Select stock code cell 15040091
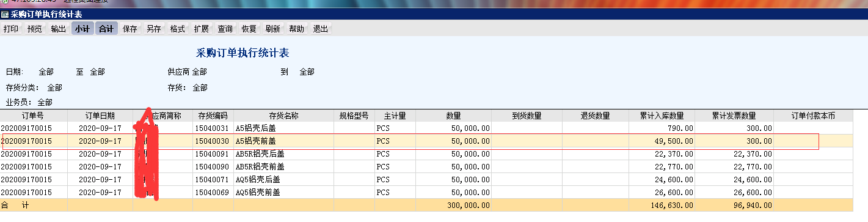Screen dimensions: 868x222 click(213, 154)
